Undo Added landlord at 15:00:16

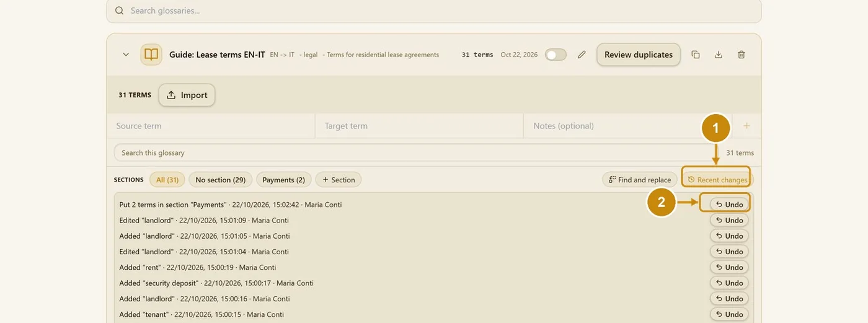point(729,298)
